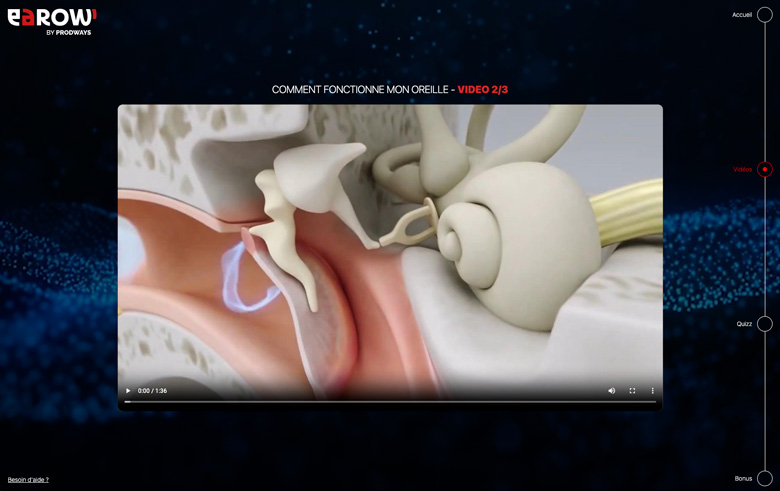Open Quizz section via its label

coord(744,324)
